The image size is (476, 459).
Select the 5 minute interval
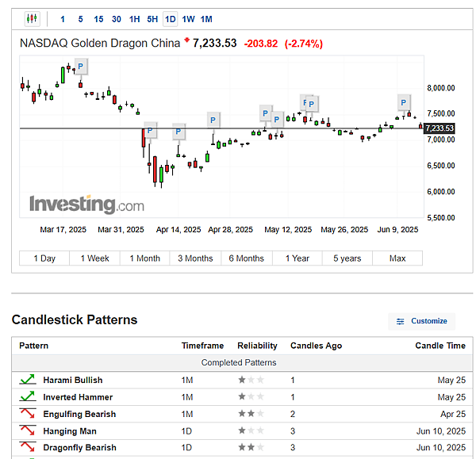coord(80,19)
